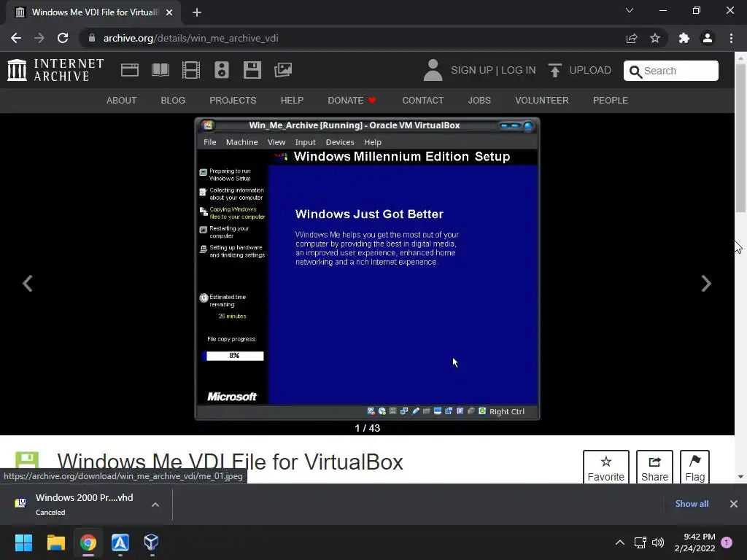747x560 pixels.
Task: Open the blue A app on taskbar
Action: [120, 542]
